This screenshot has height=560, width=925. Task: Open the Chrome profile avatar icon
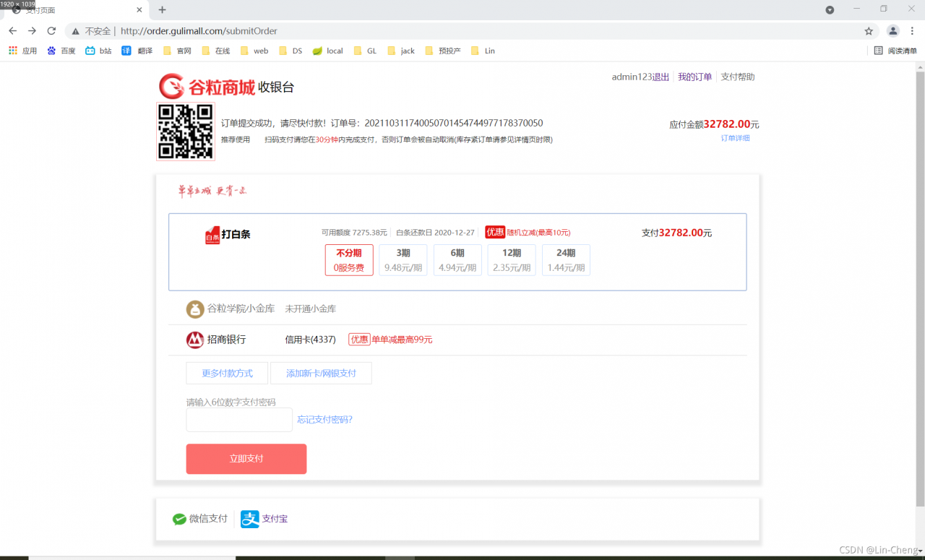point(893,31)
